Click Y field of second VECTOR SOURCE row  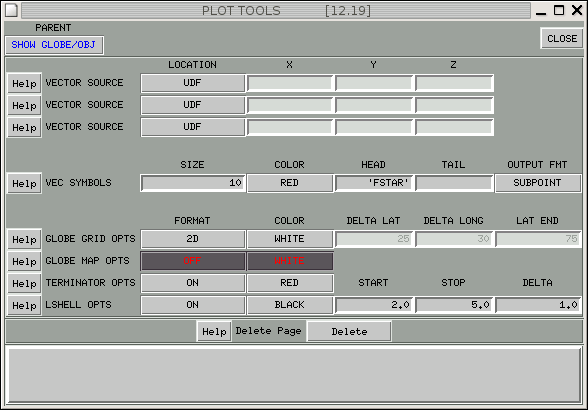pyautogui.click(x=374, y=105)
